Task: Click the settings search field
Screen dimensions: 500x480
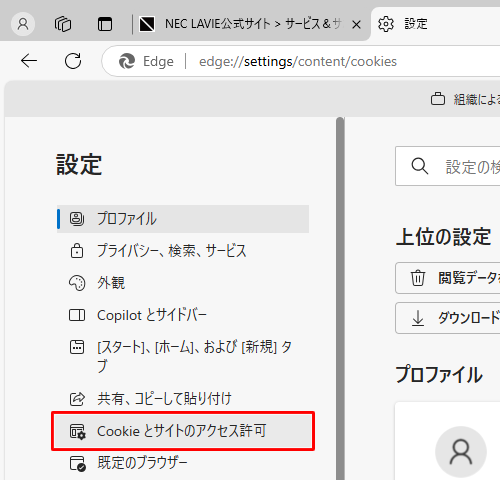Action: click(x=448, y=166)
